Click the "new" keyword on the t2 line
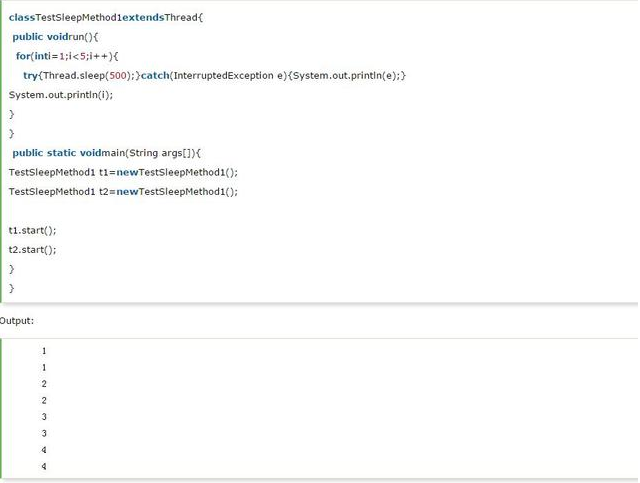Screen dimensions: 640x483 [x=127, y=191]
